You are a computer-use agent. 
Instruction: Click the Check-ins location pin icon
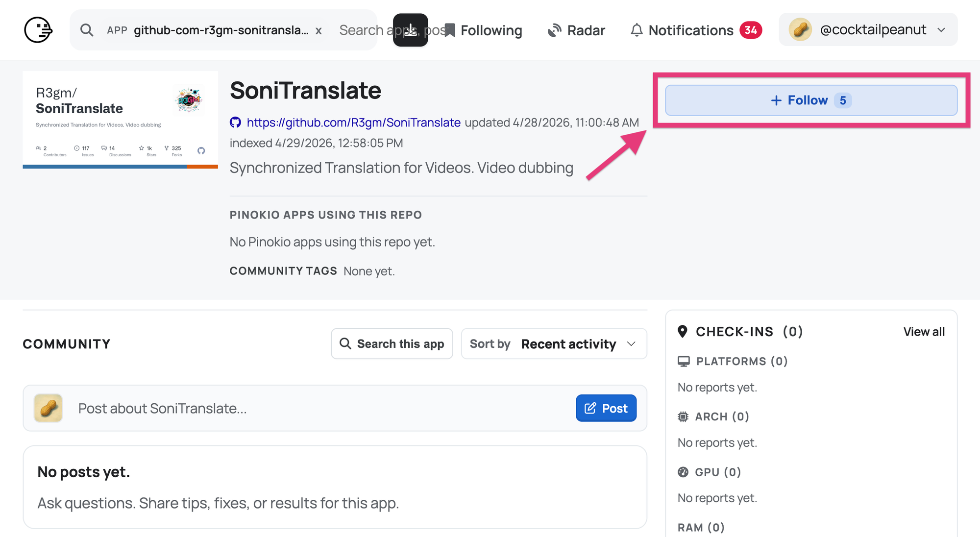pyautogui.click(x=682, y=332)
